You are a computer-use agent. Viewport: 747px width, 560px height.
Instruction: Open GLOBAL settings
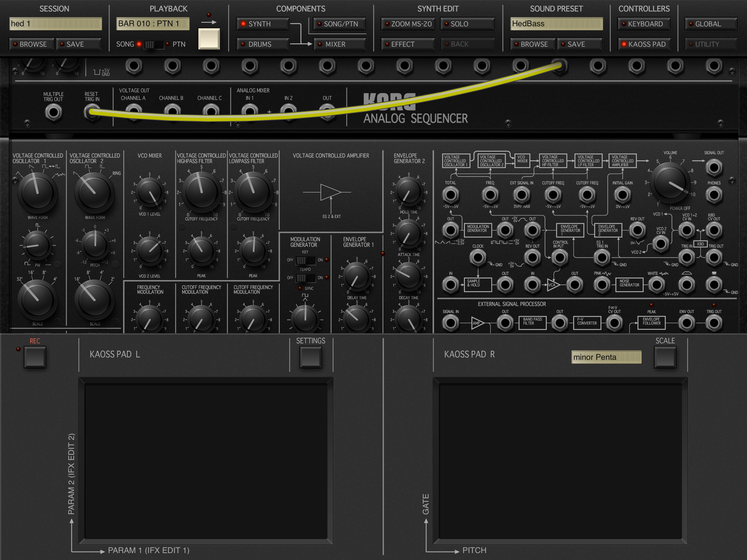pyautogui.click(x=710, y=24)
